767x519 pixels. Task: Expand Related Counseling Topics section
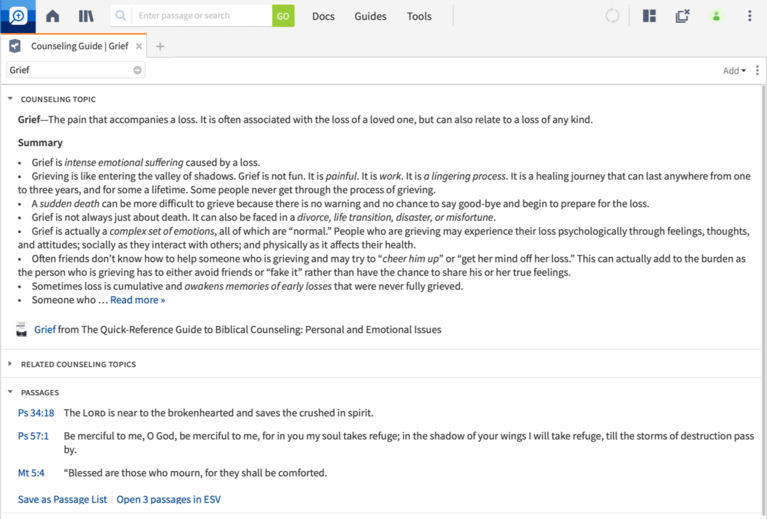coord(10,364)
